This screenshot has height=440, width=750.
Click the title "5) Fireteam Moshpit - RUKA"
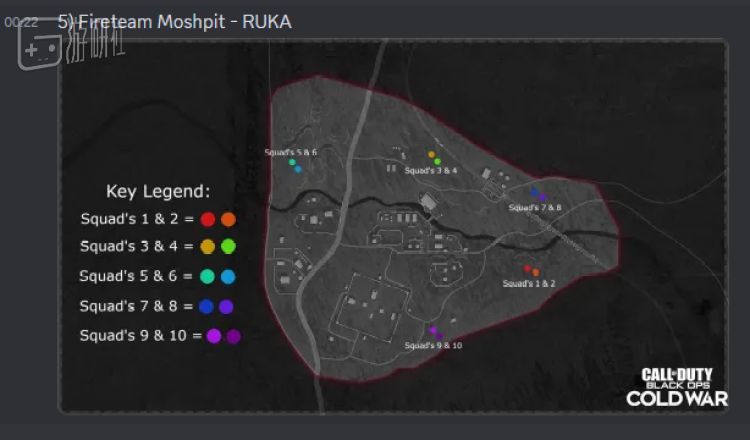point(175,22)
